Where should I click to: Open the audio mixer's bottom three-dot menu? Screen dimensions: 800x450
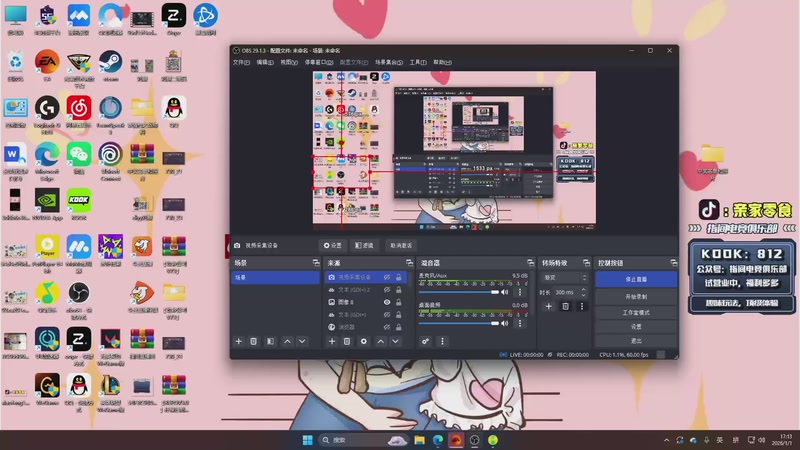442,341
